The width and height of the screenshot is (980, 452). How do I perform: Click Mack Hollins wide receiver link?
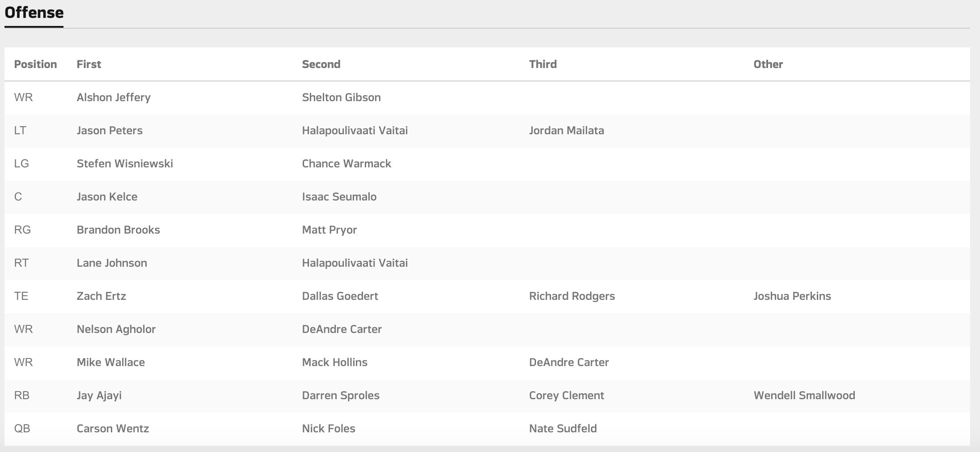pos(334,362)
